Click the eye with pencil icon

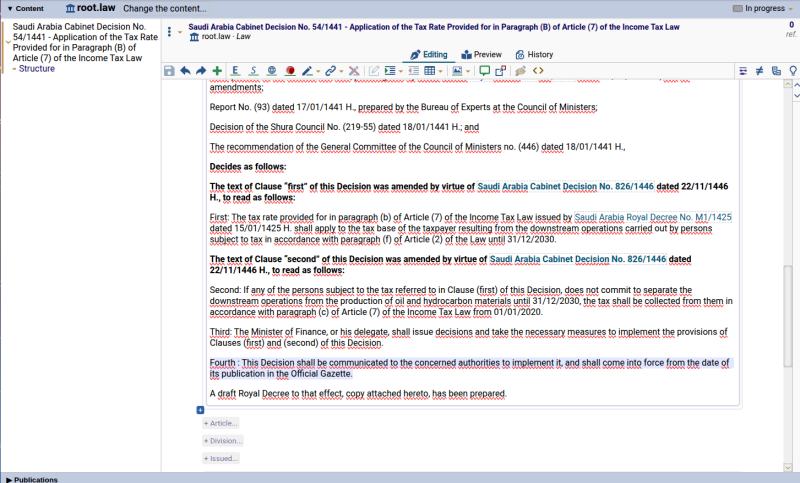pos(520,71)
